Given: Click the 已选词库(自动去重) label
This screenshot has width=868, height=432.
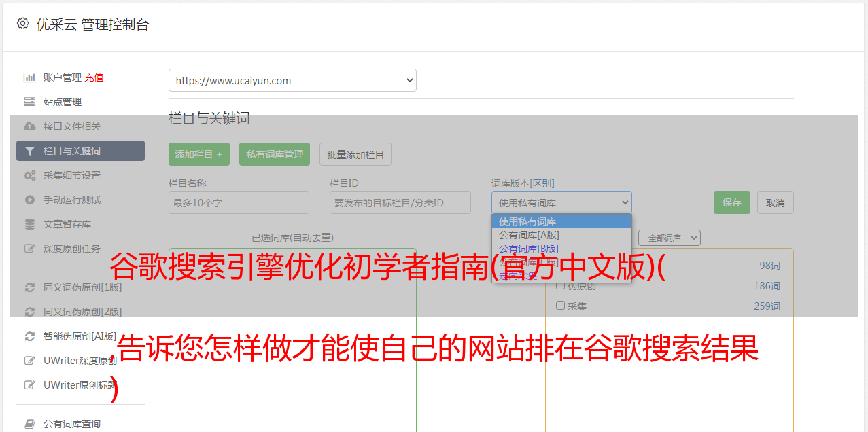Looking at the screenshot, I should (292, 238).
